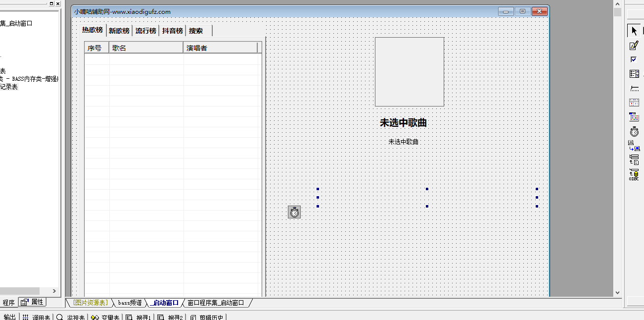Viewport: 644px width, 320px height.
Task: Open the 抖音榜 tab
Action: pyautogui.click(x=173, y=31)
